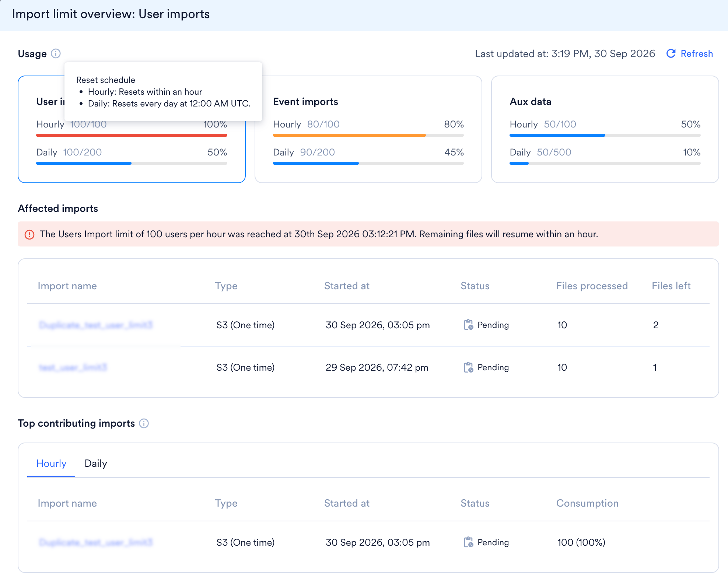Open blurred import link in Top contributing imports
The image size is (728, 577).
point(95,542)
